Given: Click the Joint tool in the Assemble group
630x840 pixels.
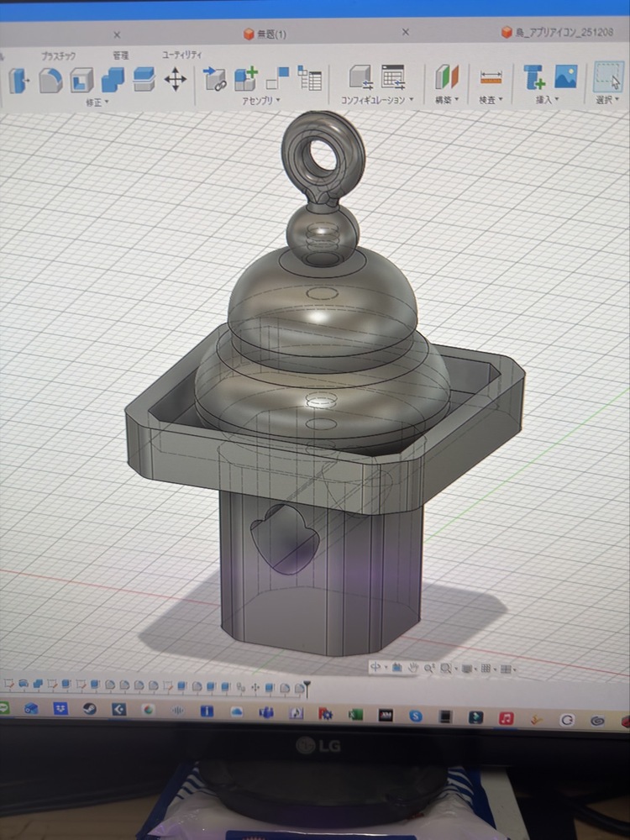Looking at the screenshot, I should 215,80.
